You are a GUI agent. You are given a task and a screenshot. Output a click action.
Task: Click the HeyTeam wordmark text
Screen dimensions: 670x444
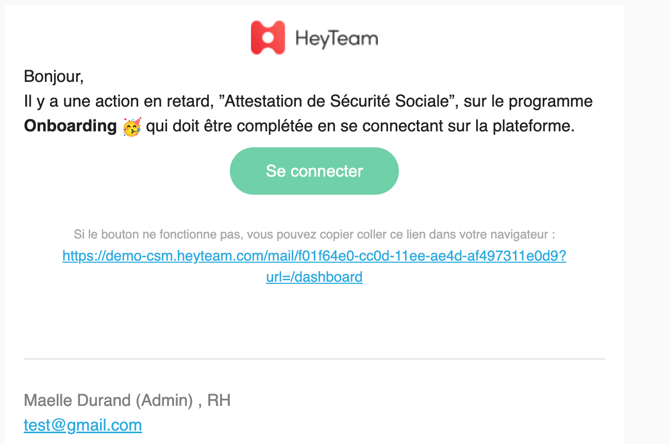click(336, 39)
